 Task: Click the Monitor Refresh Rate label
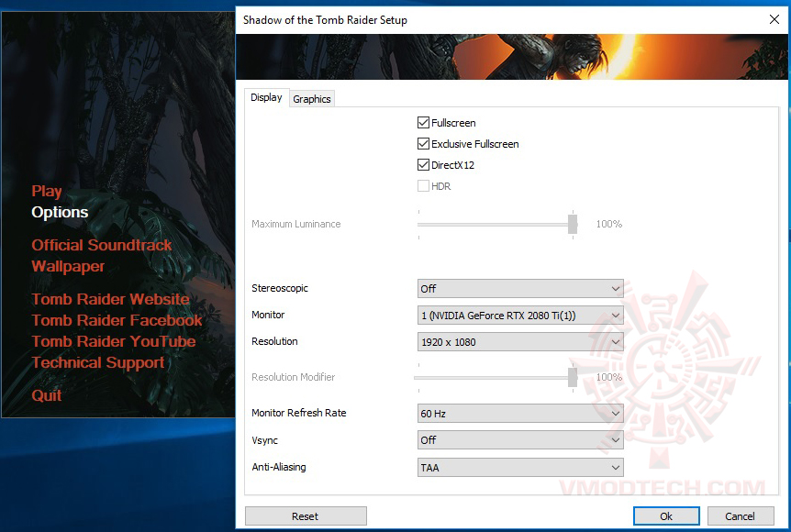[299, 413]
